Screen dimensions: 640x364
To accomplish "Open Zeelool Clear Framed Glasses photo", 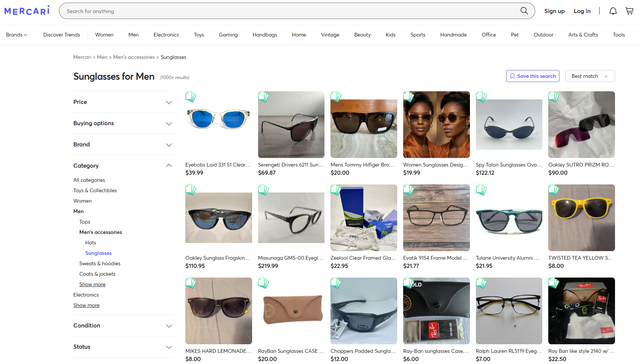I will click(x=364, y=218).
